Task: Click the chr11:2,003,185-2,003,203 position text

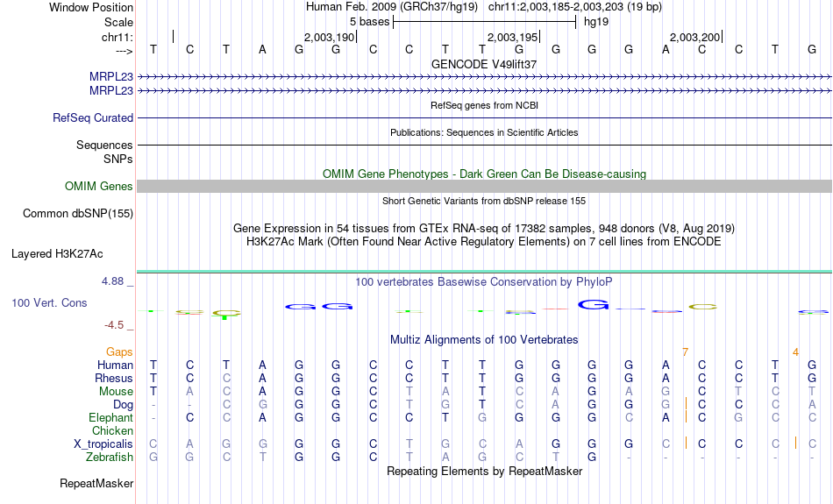Action: 575,7
